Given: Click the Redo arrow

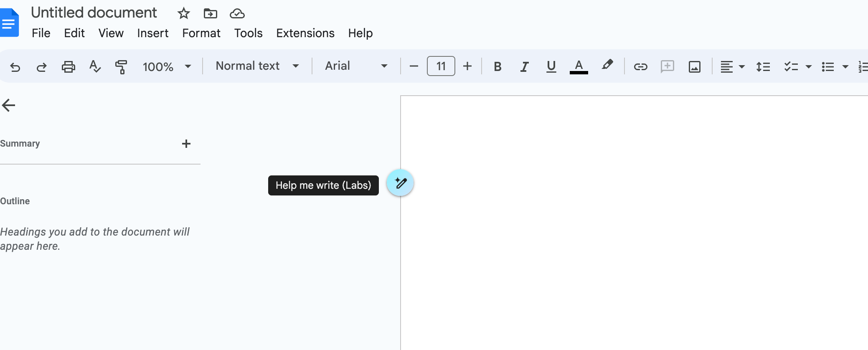Looking at the screenshot, I should point(41,67).
